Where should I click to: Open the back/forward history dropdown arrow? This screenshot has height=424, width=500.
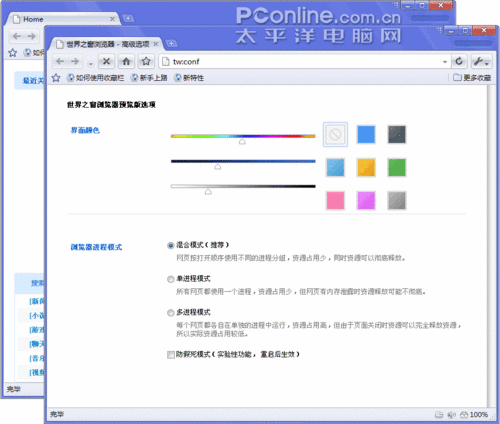point(90,64)
